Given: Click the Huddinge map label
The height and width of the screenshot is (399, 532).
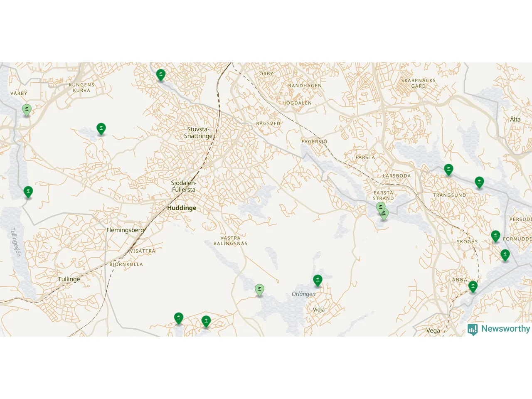Looking at the screenshot, I should (182, 208).
